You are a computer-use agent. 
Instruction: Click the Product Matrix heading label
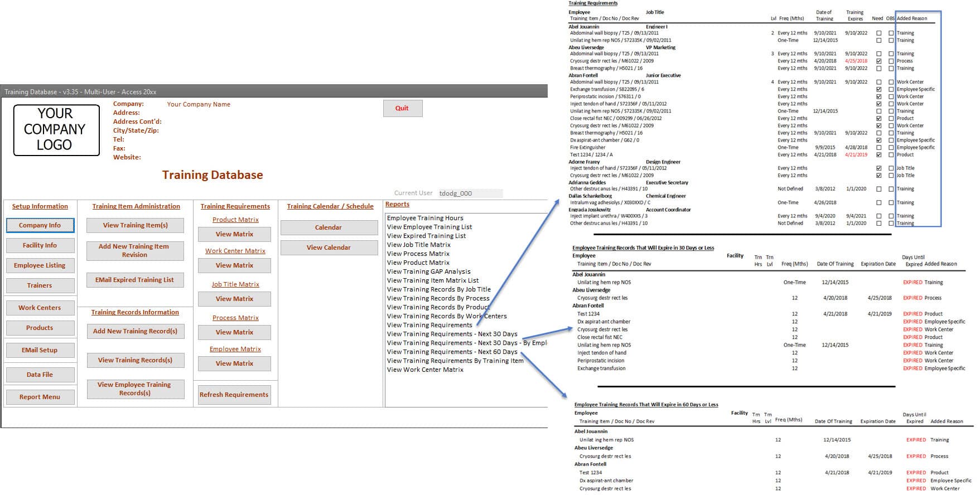(235, 220)
